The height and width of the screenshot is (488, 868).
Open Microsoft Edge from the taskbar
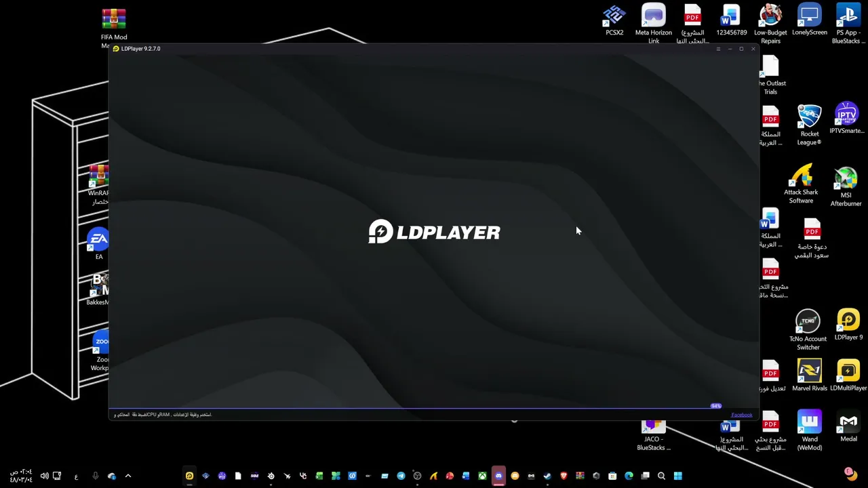click(x=629, y=476)
